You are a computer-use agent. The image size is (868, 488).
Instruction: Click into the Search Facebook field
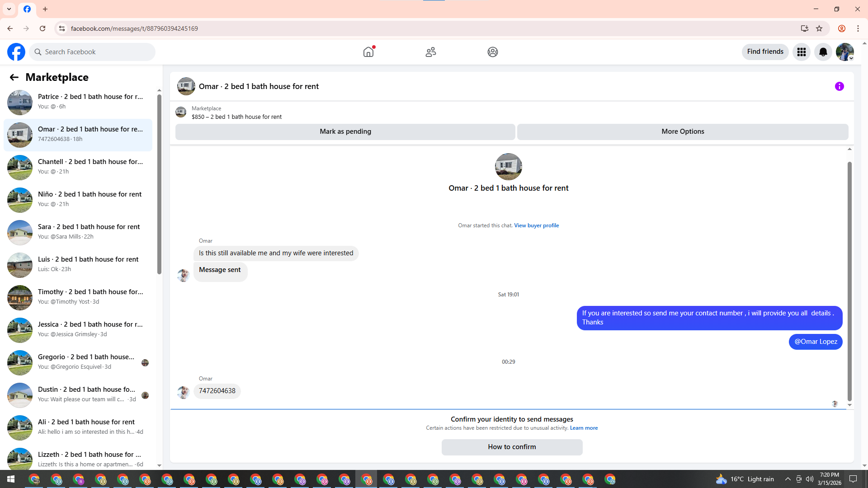coord(93,52)
